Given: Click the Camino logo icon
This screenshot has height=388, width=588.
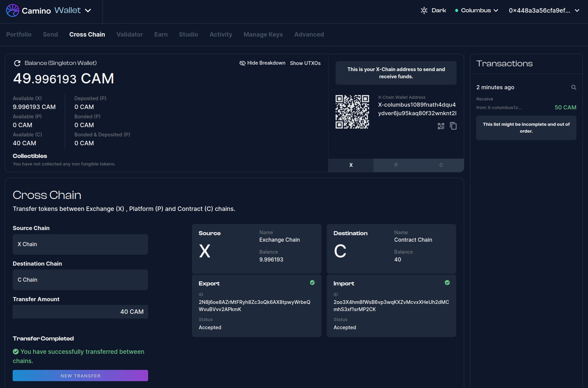Looking at the screenshot, I should 13,11.
